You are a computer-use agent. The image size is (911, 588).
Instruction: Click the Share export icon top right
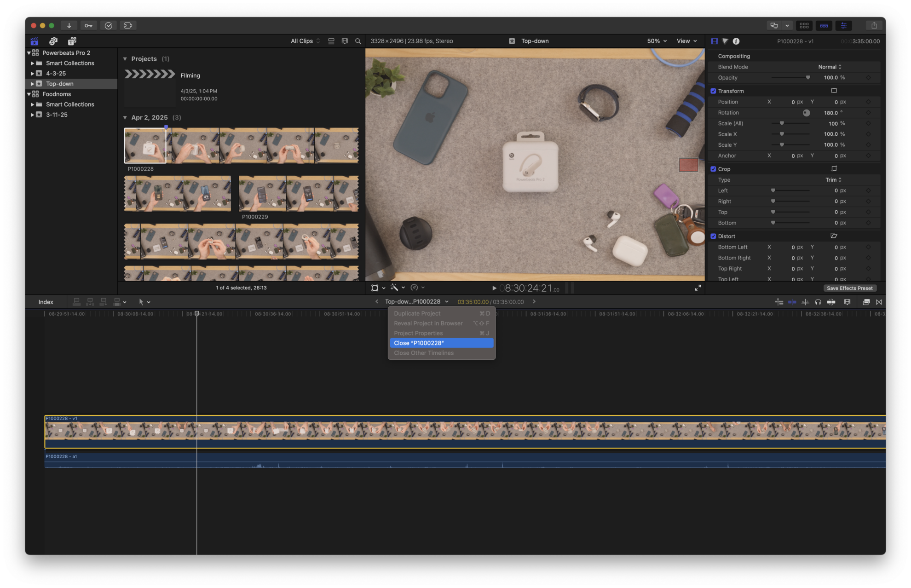[x=874, y=25]
